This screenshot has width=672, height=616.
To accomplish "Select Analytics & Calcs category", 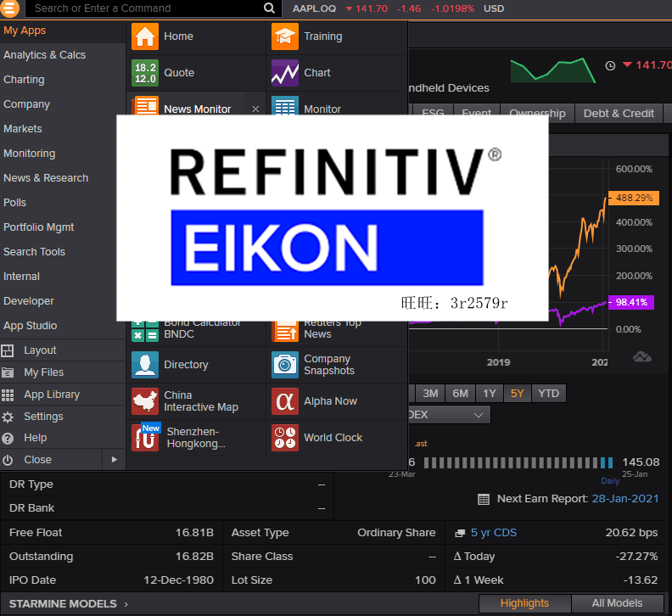I will click(x=45, y=55).
